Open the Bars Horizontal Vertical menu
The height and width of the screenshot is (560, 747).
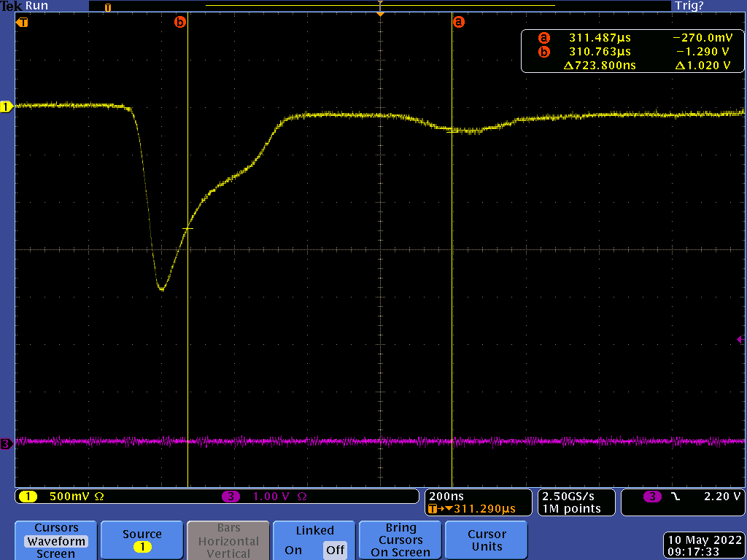click(228, 540)
